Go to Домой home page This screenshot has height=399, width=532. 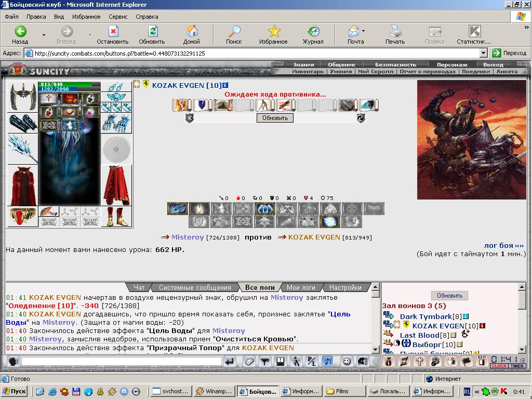(192, 35)
